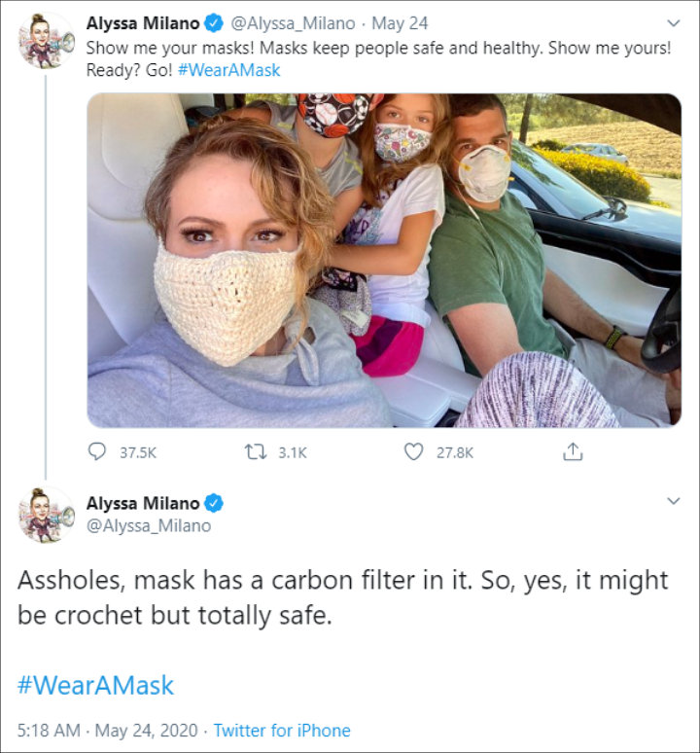Click 5:18 AM May 24, 2020 timestamp
Screen dimensions: 700x753
pos(107,730)
